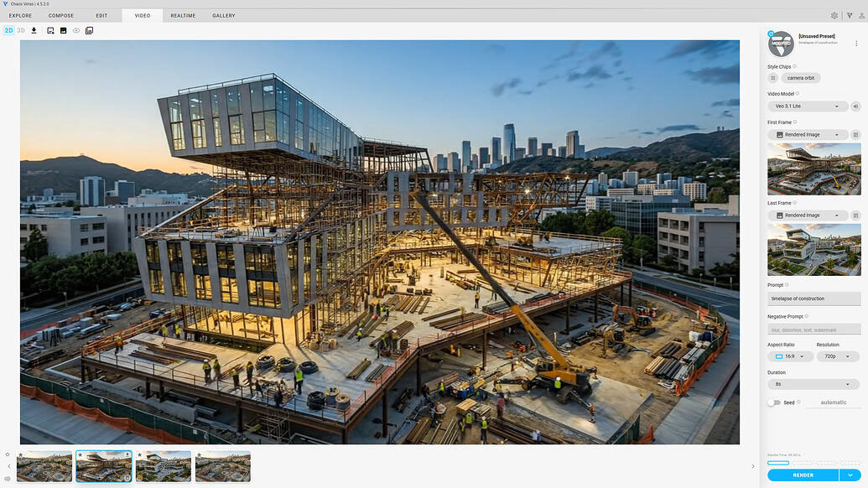This screenshot has height=488, width=868.
Task: Open the 16:9 Aspect Ratio dropdown
Action: pos(790,356)
